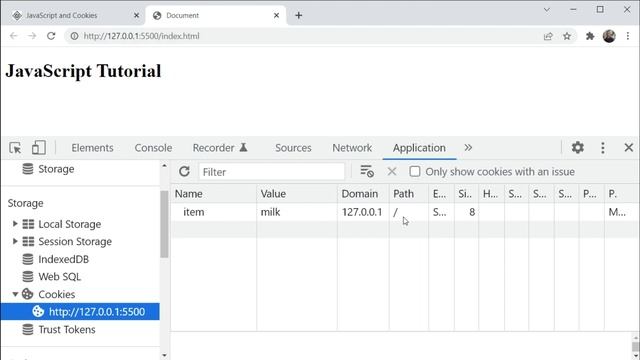Image resolution: width=640 pixels, height=360 pixels.
Task: Focus the cookie Filter field
Action: [271, 172]
